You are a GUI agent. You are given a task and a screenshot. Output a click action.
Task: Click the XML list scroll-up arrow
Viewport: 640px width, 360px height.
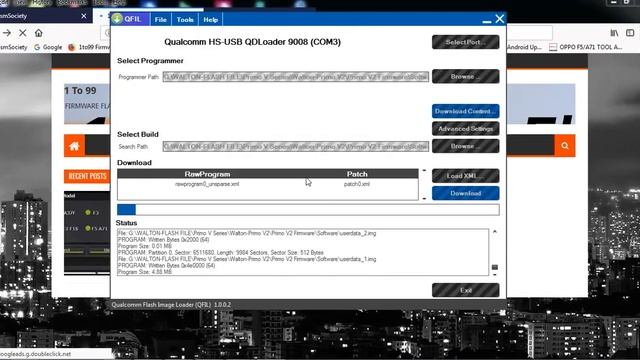(424, 170)
